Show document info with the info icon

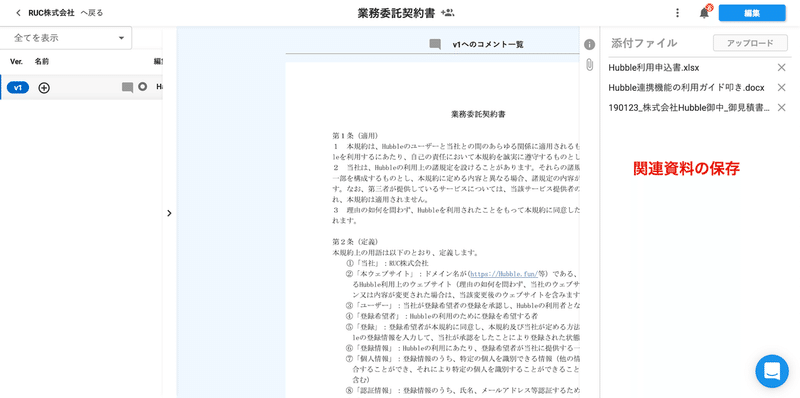click(x=589, y=45)
